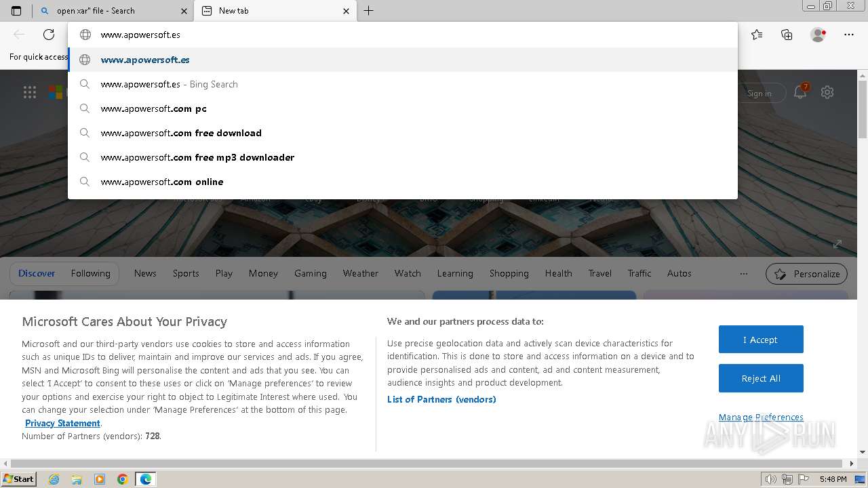Viewport: 868px width, 488px height.
Task: Close the New tab tab
Action: click(346, 11)
